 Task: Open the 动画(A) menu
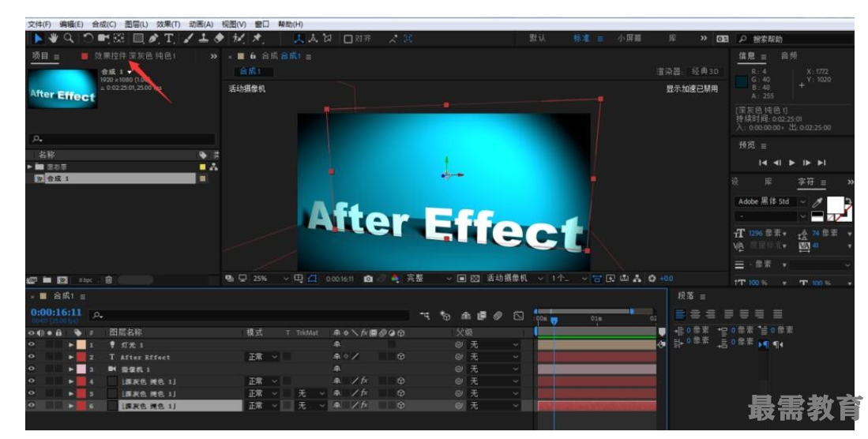tap(201, 24)
